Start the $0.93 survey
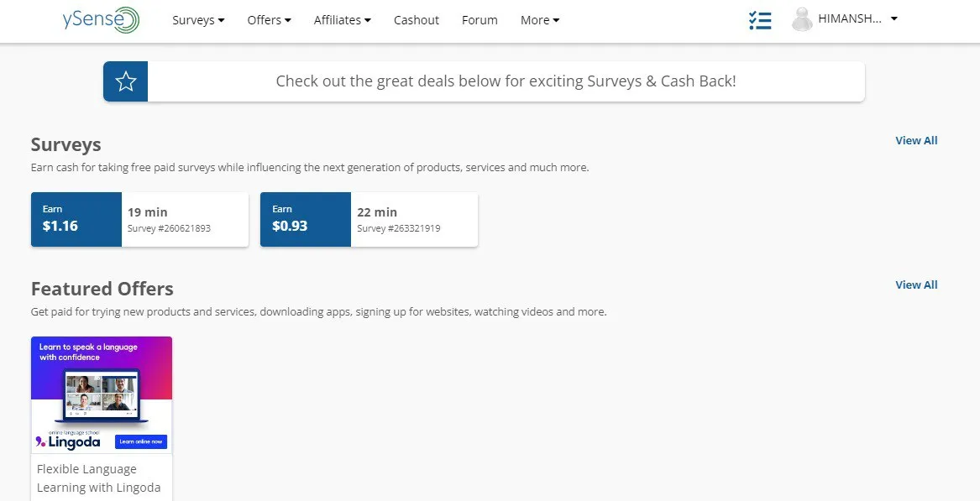This screenshot has width=980, height=501. point(369,219)
